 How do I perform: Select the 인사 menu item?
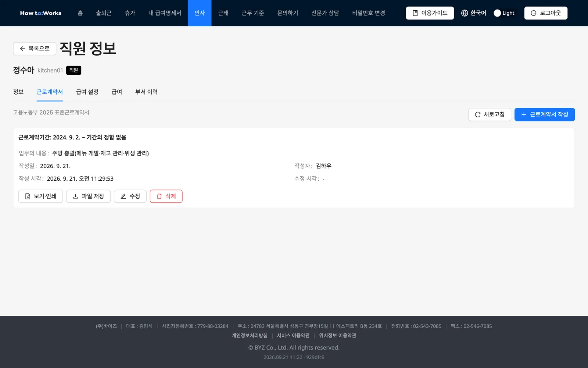[200, 13]
